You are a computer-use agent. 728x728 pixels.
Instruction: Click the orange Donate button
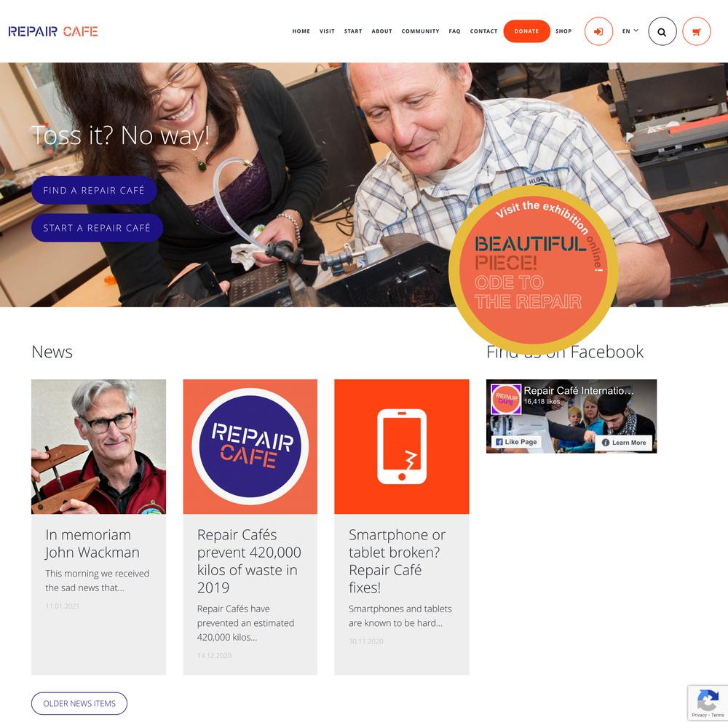pyautogui.click(x=526, y=31)
